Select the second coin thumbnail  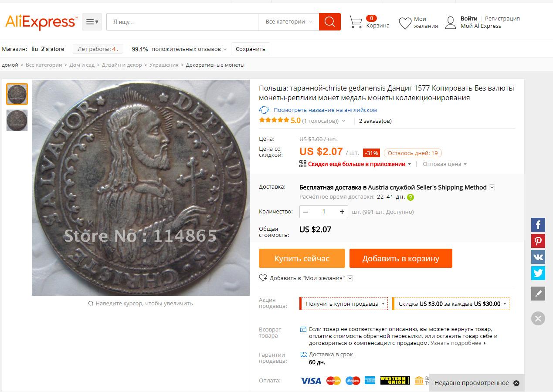coord(17,120)
